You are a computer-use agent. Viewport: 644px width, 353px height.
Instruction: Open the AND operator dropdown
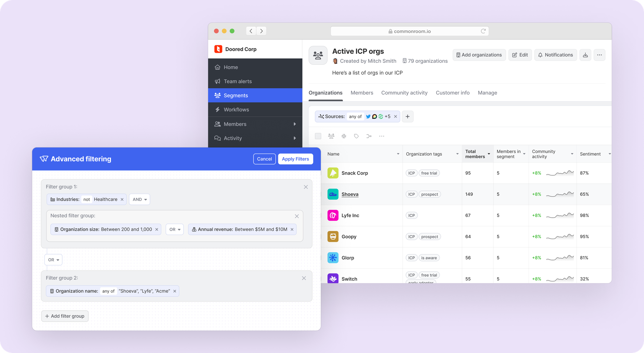(139, 199)
